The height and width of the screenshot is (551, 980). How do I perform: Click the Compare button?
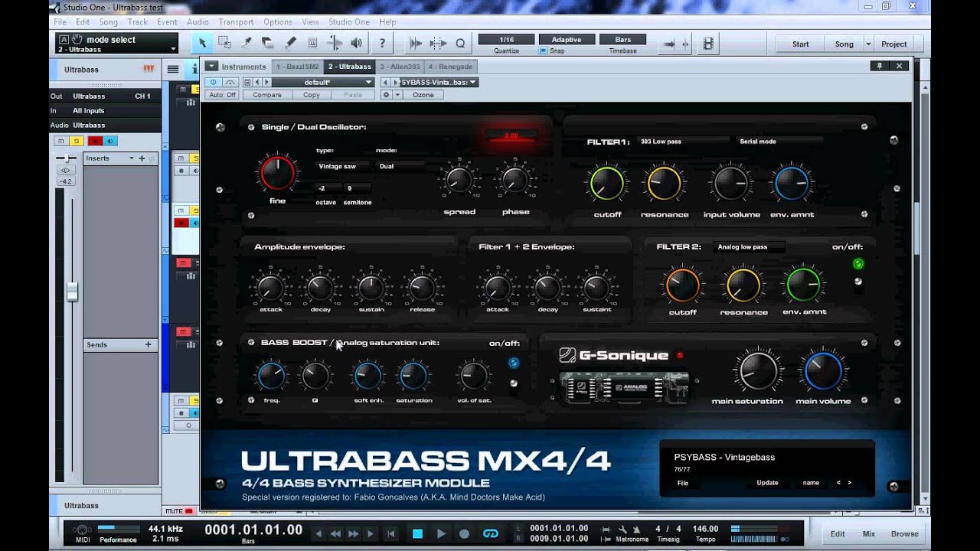point(267,95)
